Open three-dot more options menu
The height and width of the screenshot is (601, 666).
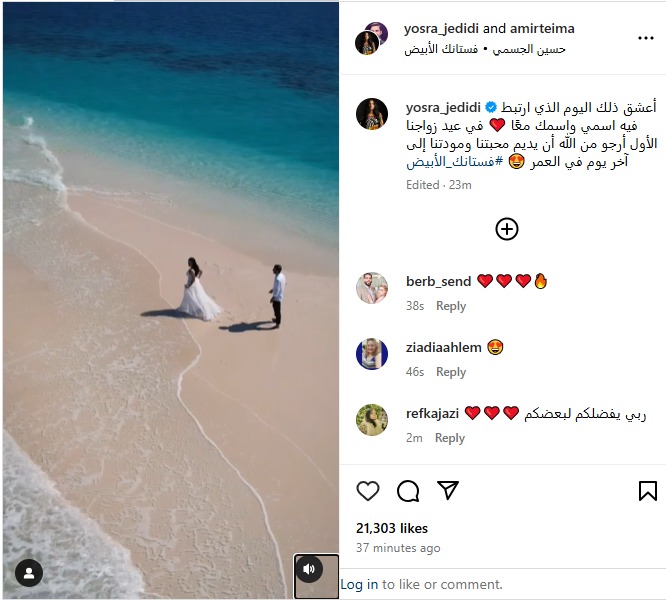[646, 38]
